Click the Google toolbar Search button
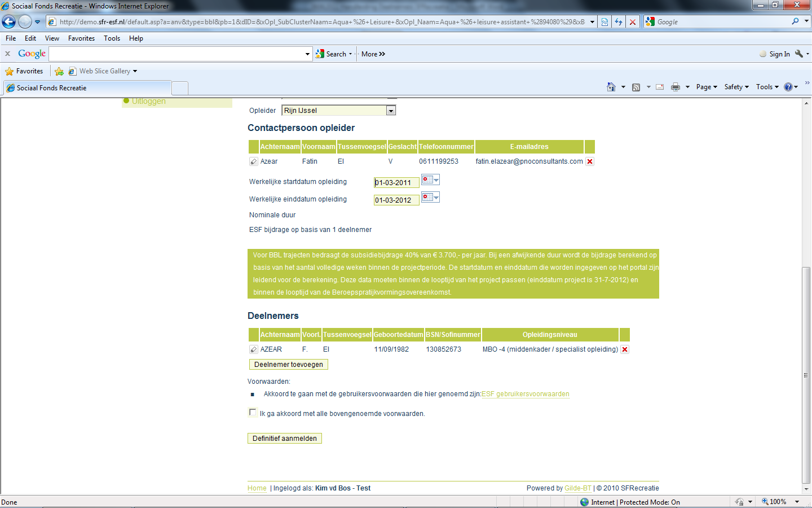Image resolution: width=812 pixels, height=508 pixels. tap(332, 54)
